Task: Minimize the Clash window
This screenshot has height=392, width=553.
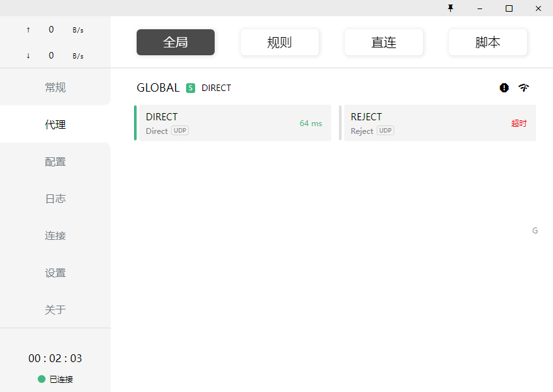Action: [x=479, y=8]
